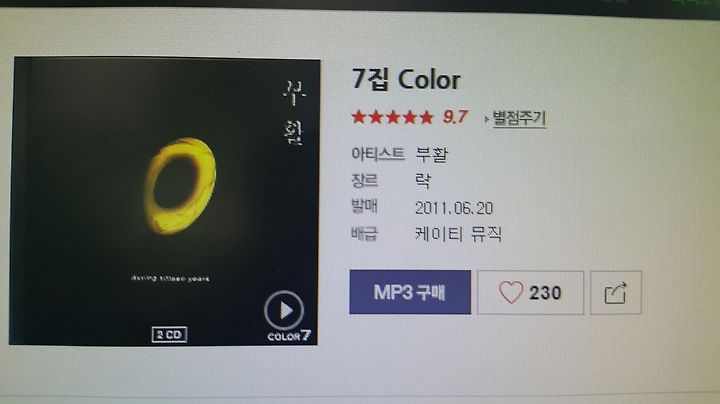The width and height of the screenshot is (720, 404).
Task: Click the yellow ring on album cover
Action: click(x=180, y=186)
